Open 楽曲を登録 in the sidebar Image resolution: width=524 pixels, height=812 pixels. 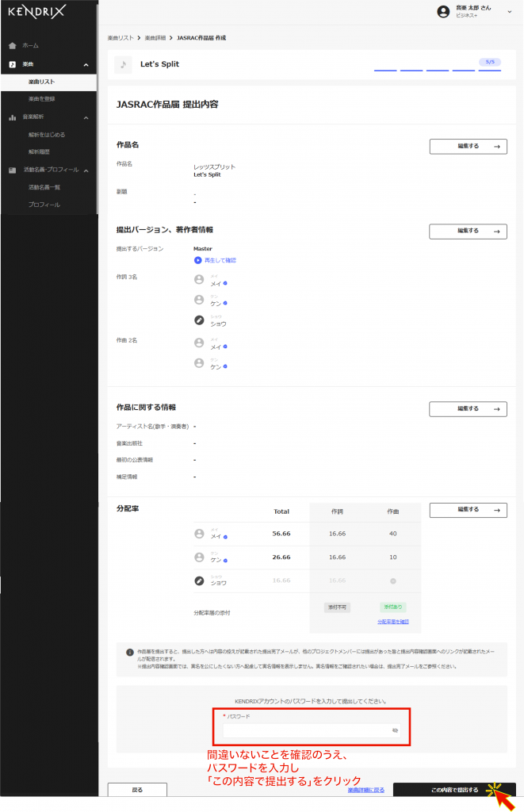(x=41, y=99)
